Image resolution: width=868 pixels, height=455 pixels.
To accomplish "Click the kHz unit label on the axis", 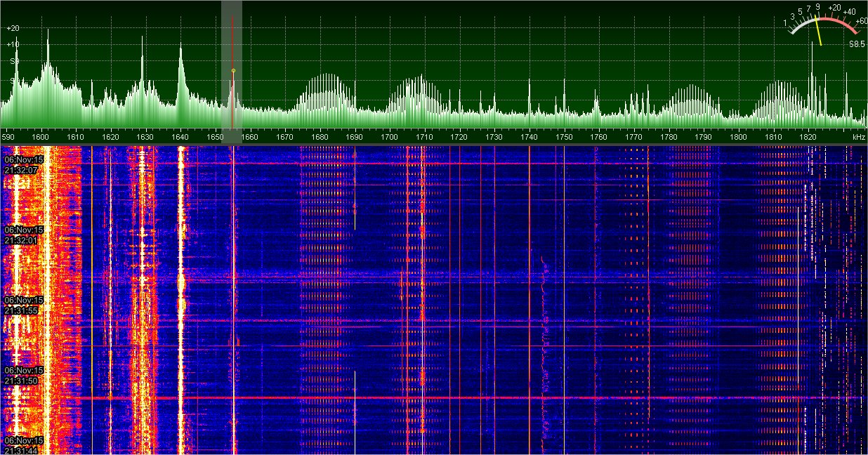I will click(x=859, y=136).
